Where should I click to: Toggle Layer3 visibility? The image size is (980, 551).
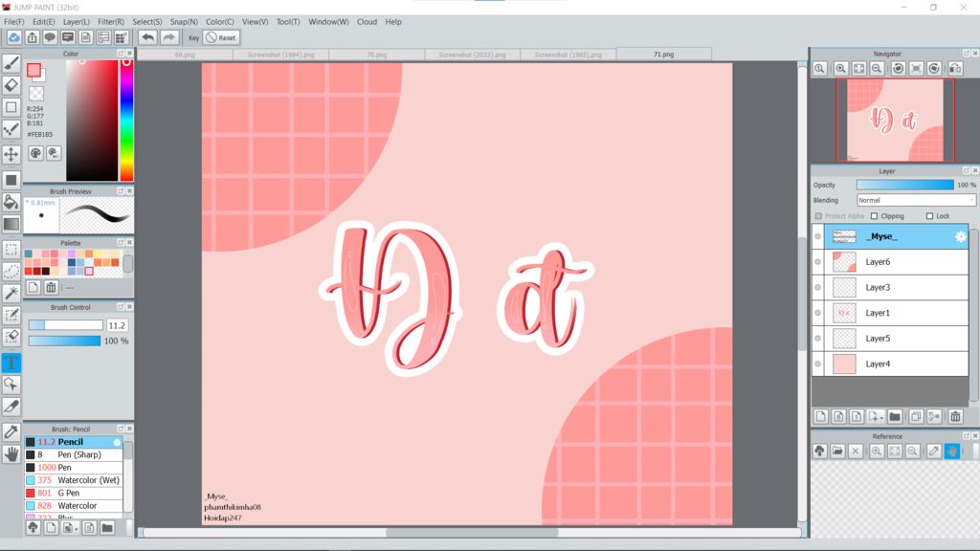tap(817, 288)
